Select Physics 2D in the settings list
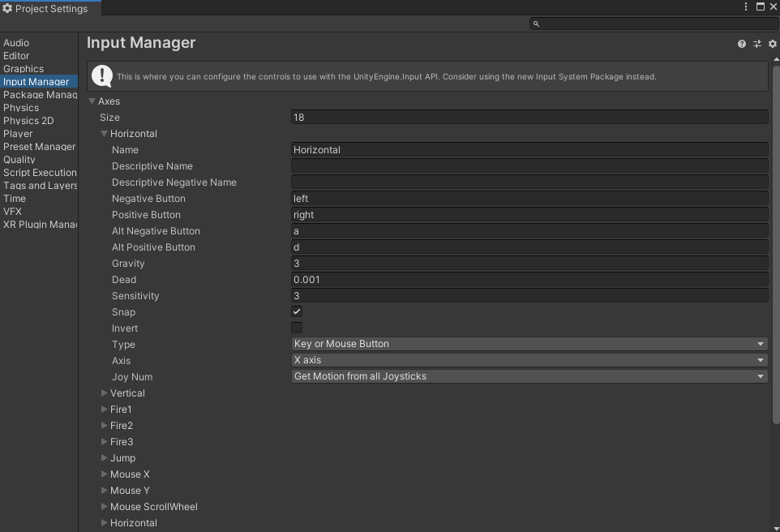Screen dimensions: 780x532 click(28, 121)
